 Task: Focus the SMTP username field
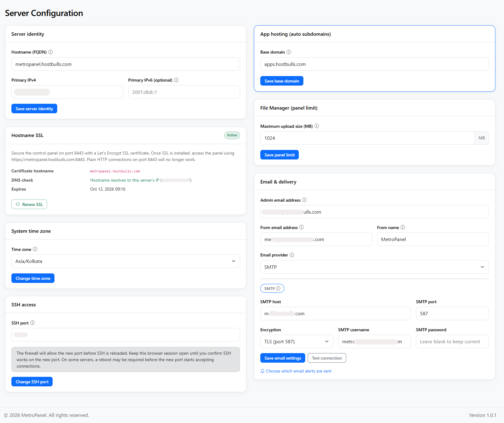click(x=374, y=341)
